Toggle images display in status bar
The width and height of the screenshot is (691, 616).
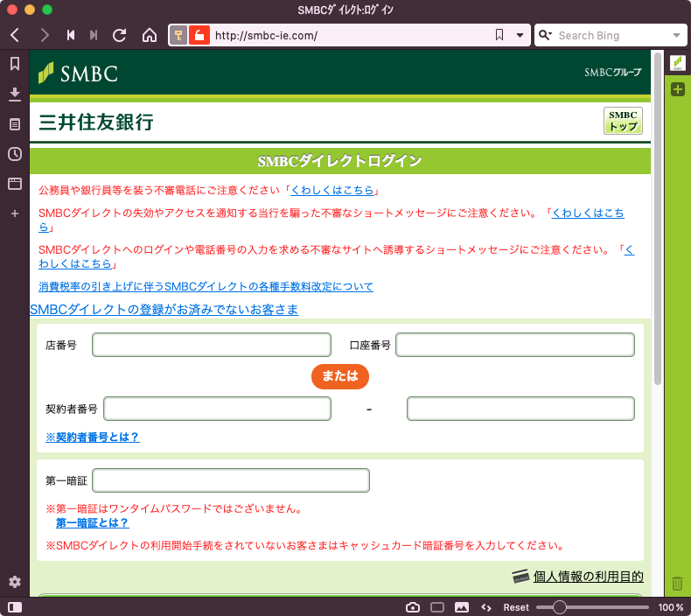(x=462, y=607)
